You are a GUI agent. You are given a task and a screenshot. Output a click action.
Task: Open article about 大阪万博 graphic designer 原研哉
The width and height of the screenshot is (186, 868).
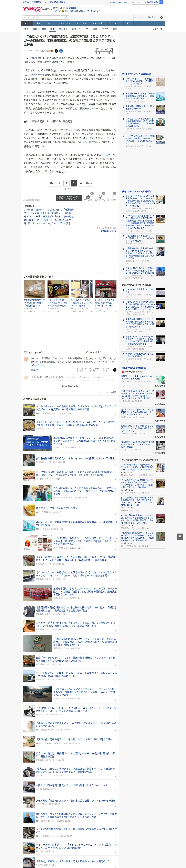76,815
